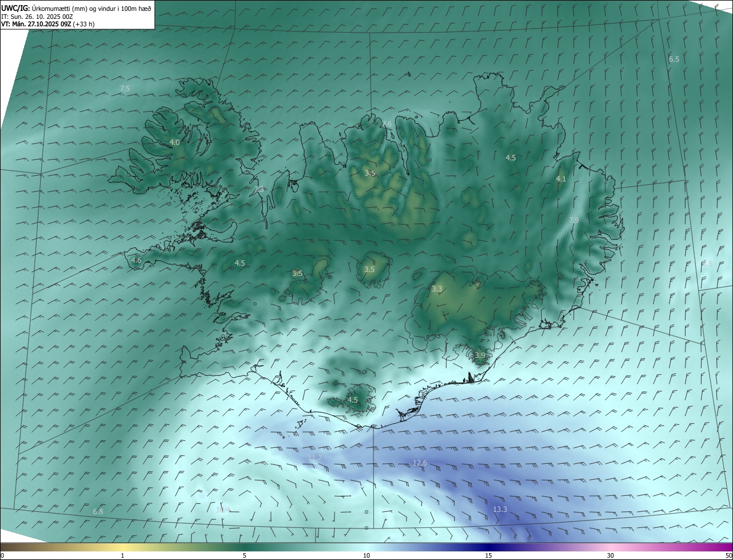This screenshot has width=733, height=560.
Task: Click the color scale at the 15 label
Action: [x=488, y=555]
